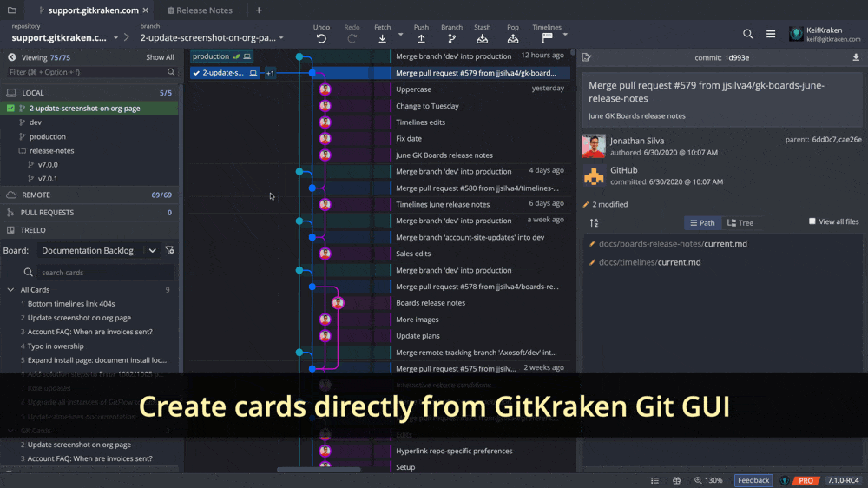Enable the View all files checkbox
Screen dimensions: 868x488
coord(812,221)
